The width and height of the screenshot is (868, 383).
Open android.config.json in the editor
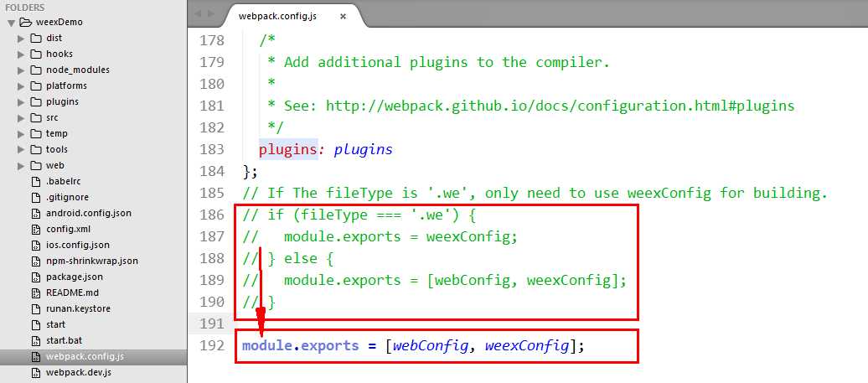pyautogui.click(x=89, y=213)
